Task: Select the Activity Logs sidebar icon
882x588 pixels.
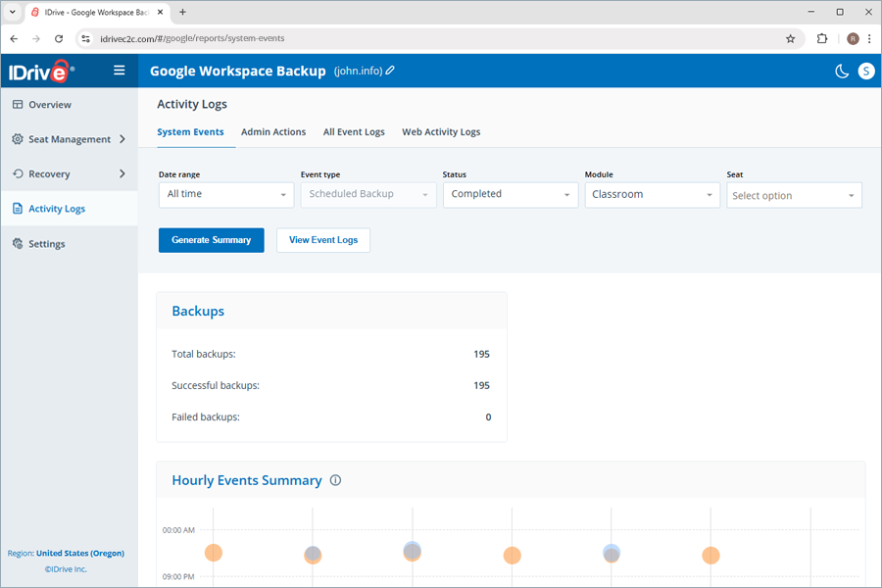Action: (17, 208)
